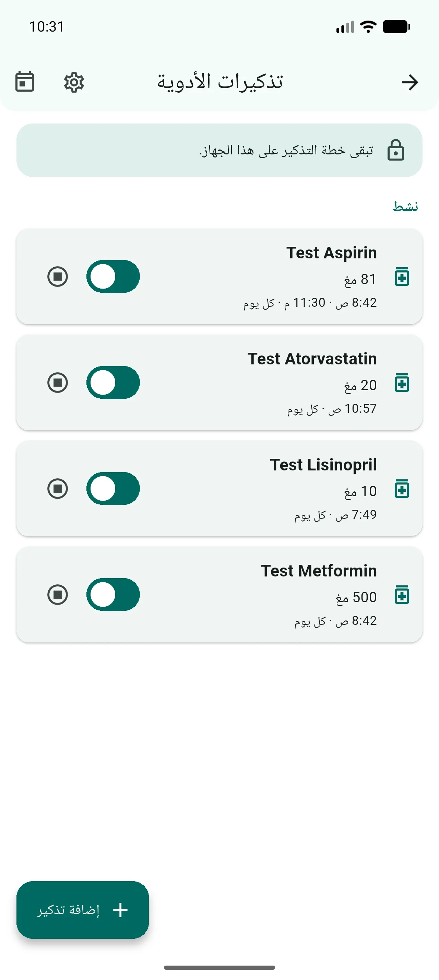Open the calendar view icon
The image size is (439, 980).
click(25, 82)
